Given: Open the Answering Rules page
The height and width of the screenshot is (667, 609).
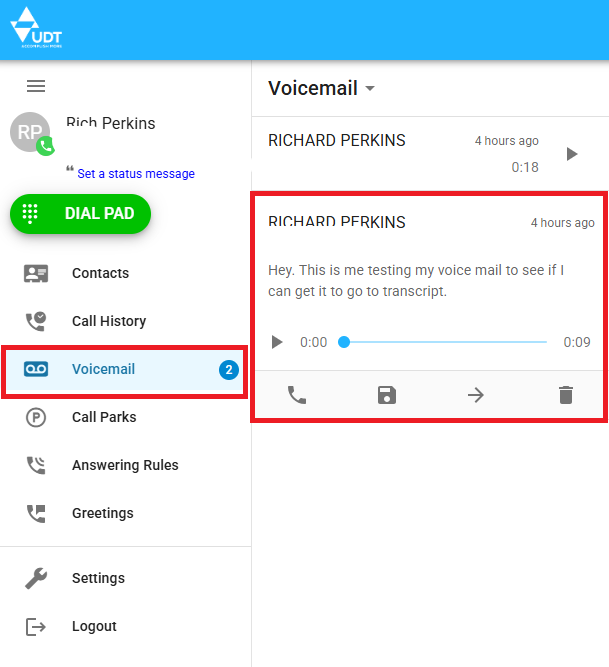Looking at the screenshot, I should tap(125, 465).
